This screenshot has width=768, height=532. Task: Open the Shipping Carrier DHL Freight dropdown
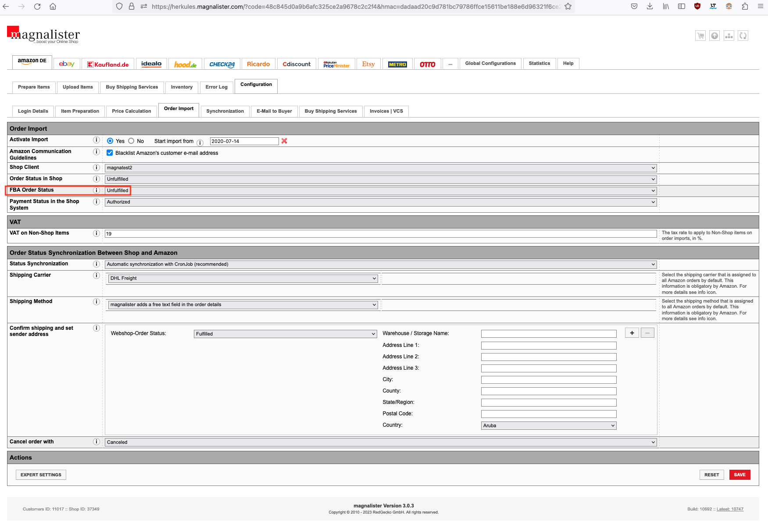tap(243, 278)
